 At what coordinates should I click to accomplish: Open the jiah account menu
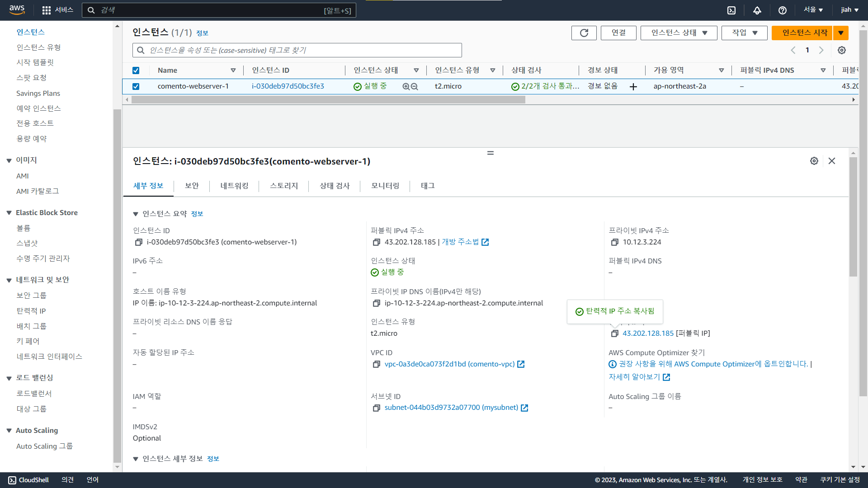(x=849, y=10)
